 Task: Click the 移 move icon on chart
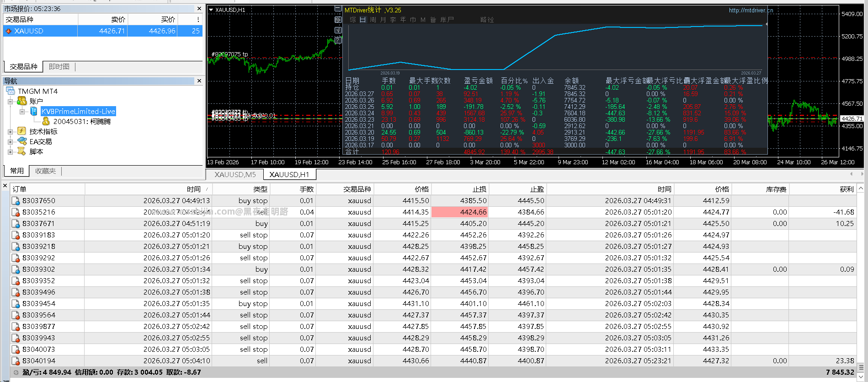click(338, 20)
